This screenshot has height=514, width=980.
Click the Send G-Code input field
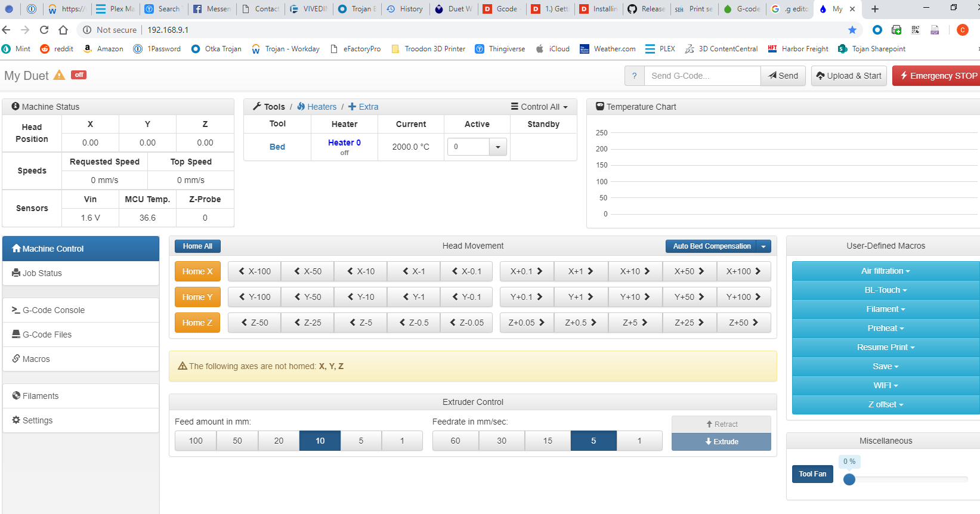coord(702,76)
